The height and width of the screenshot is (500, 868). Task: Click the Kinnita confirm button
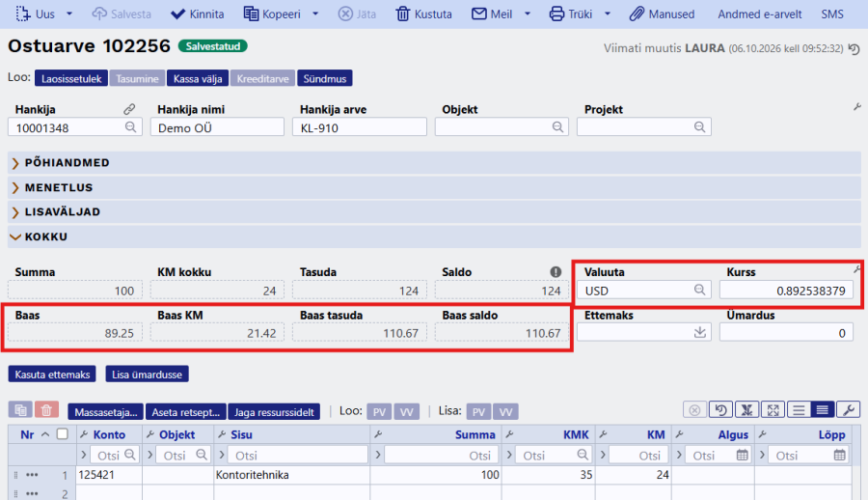[197, 14]
